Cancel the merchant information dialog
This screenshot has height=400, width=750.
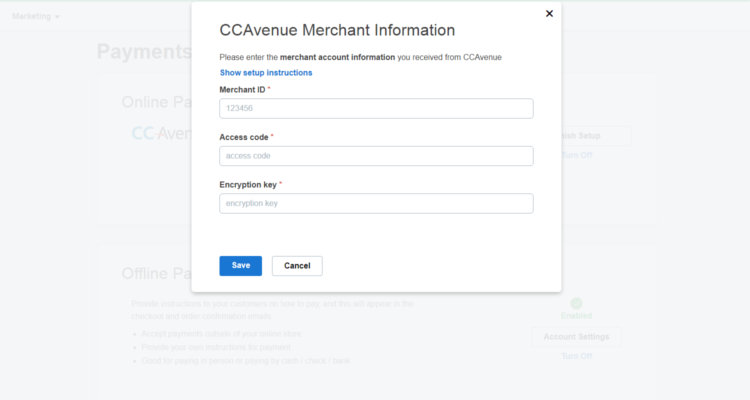[297, 266]
